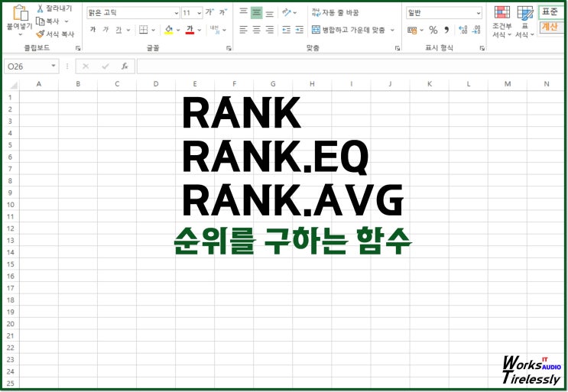Open the Copy (복사) options arrow
This screenshot has width=568, height=392.
(x=67, y=21)
